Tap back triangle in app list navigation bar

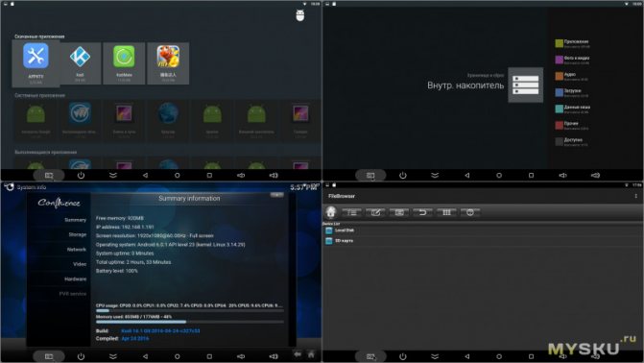(145, 175)
